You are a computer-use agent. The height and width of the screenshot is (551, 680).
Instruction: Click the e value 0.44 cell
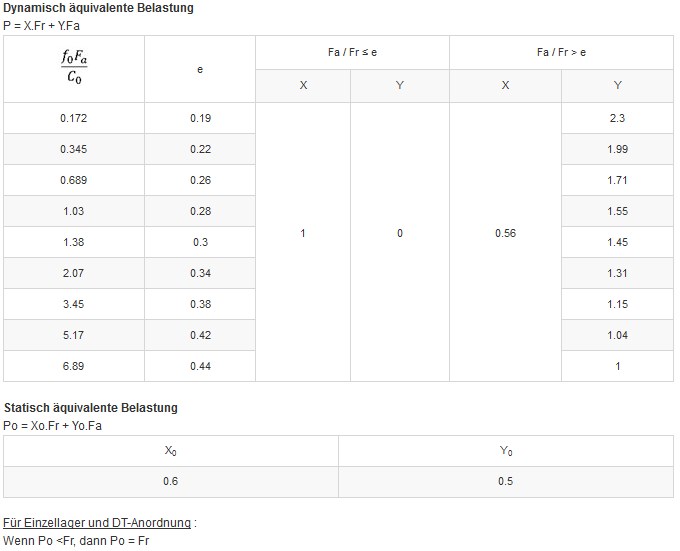coord(200,367)
